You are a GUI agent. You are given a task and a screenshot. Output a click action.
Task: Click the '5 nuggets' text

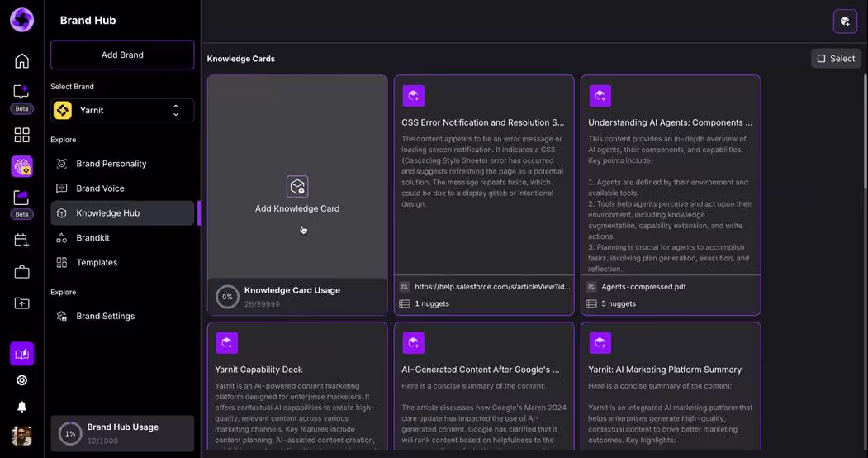[x=619, y=303]
